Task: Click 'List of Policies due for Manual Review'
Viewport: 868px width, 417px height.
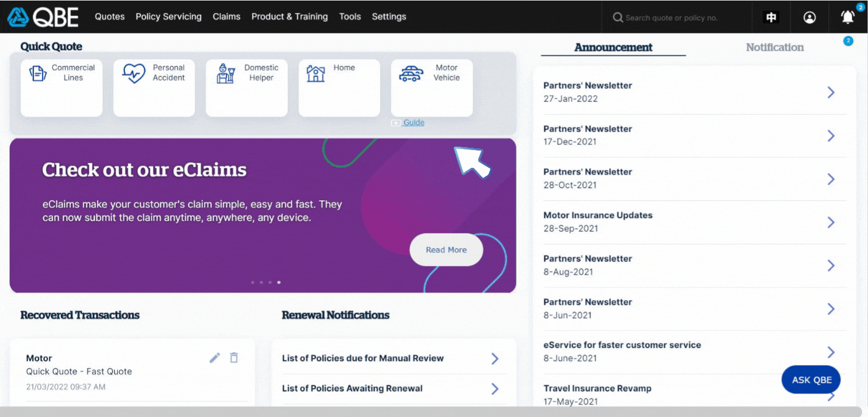Action: [363, 358]
